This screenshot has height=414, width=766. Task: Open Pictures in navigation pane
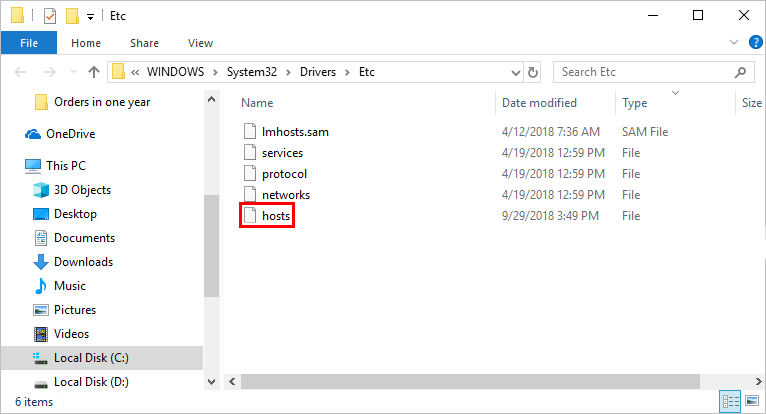click(75, 309)
